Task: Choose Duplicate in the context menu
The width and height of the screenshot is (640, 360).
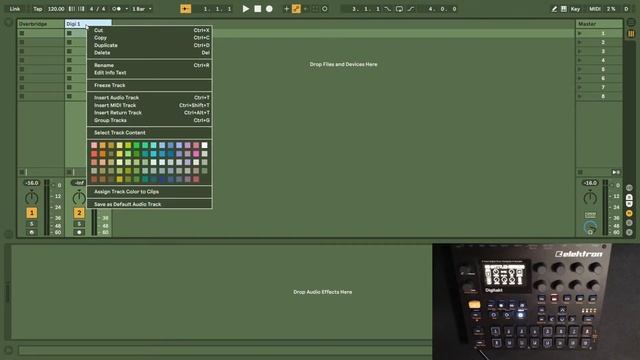Action: 149,45
